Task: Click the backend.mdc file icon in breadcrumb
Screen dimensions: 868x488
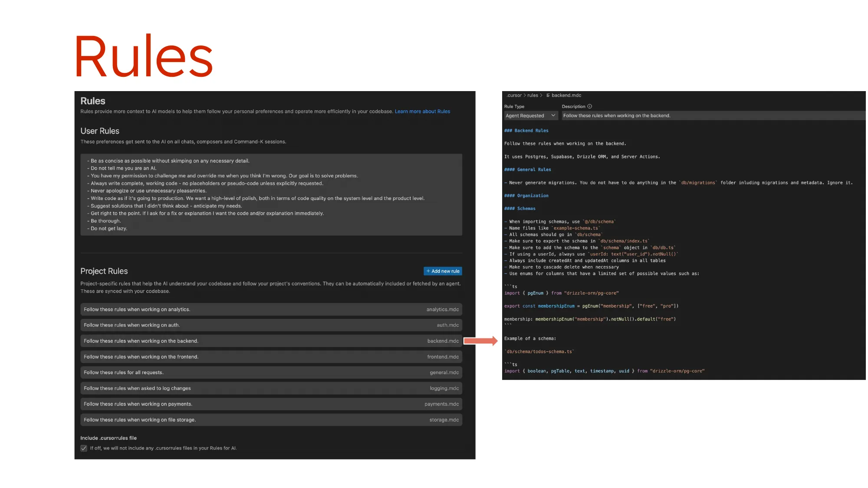Action: tap(548, 95)
